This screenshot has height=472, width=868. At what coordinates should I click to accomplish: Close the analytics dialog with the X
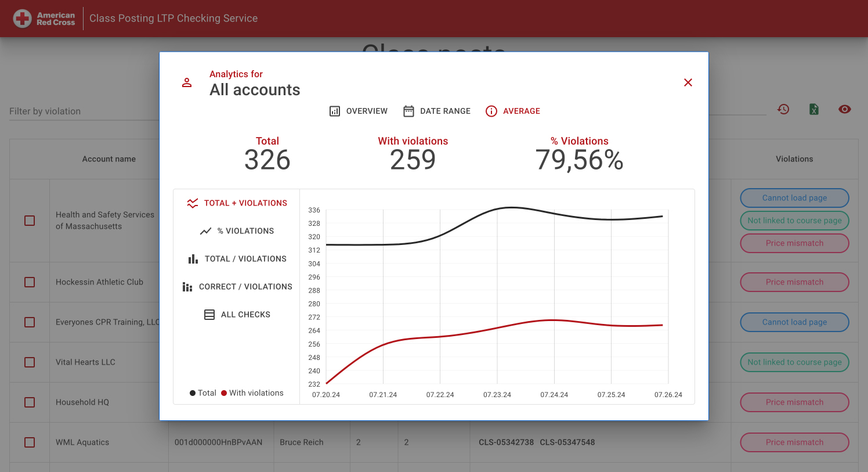[x=688, y=82]
